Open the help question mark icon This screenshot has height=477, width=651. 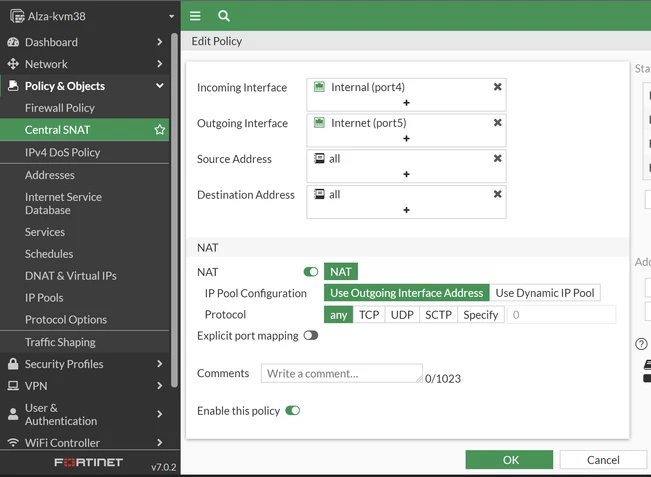641,344
